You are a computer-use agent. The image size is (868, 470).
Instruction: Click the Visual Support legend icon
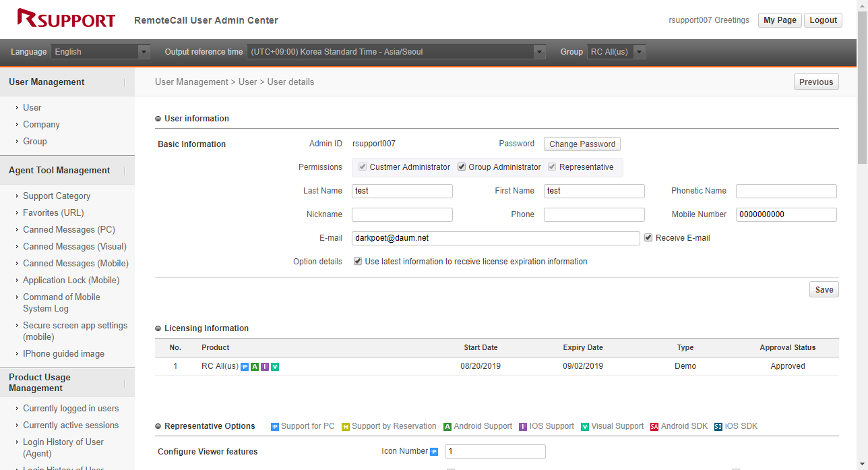[585, 427]
